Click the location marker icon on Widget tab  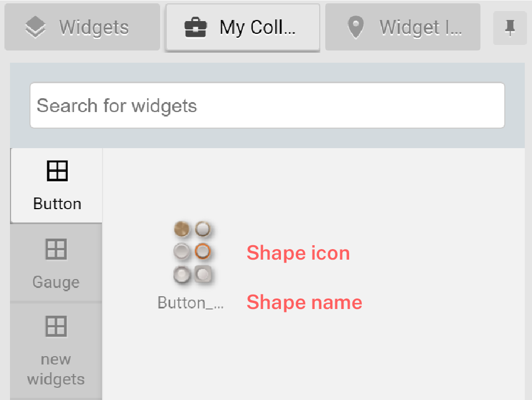point(355,27)
